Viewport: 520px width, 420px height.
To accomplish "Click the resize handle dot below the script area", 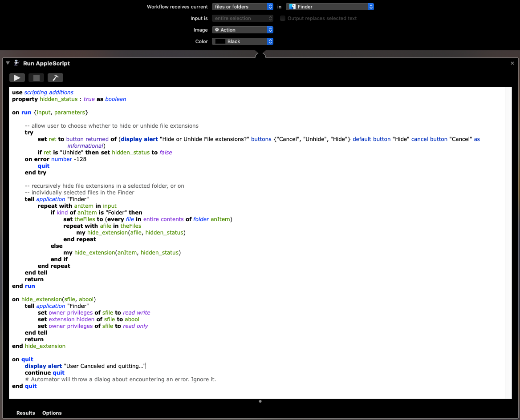I will 260,401.
